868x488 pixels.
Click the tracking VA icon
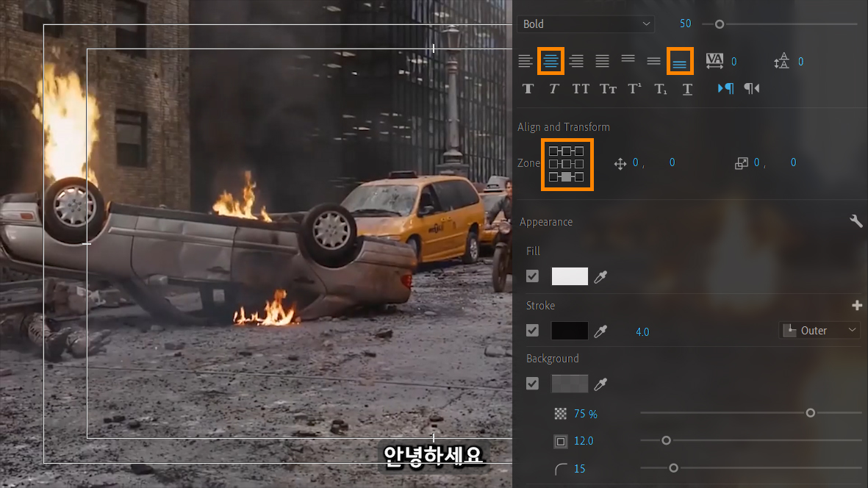click(x=714, y=61)
